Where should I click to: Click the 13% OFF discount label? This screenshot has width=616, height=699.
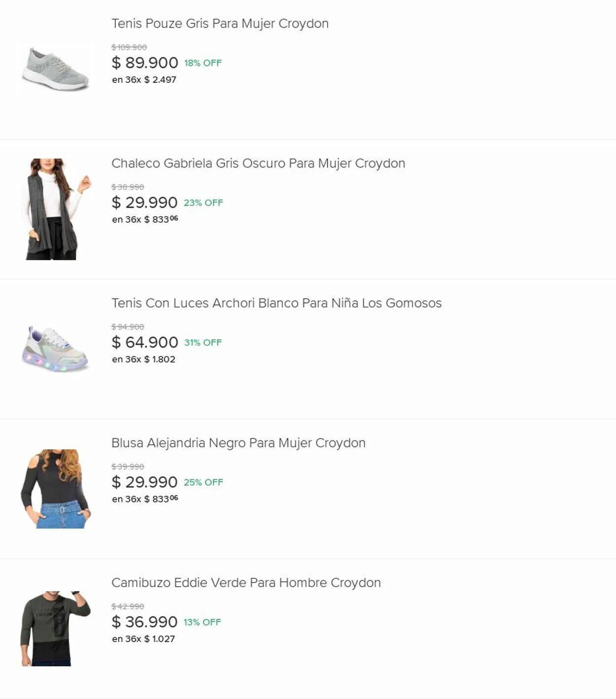(203, 622)
